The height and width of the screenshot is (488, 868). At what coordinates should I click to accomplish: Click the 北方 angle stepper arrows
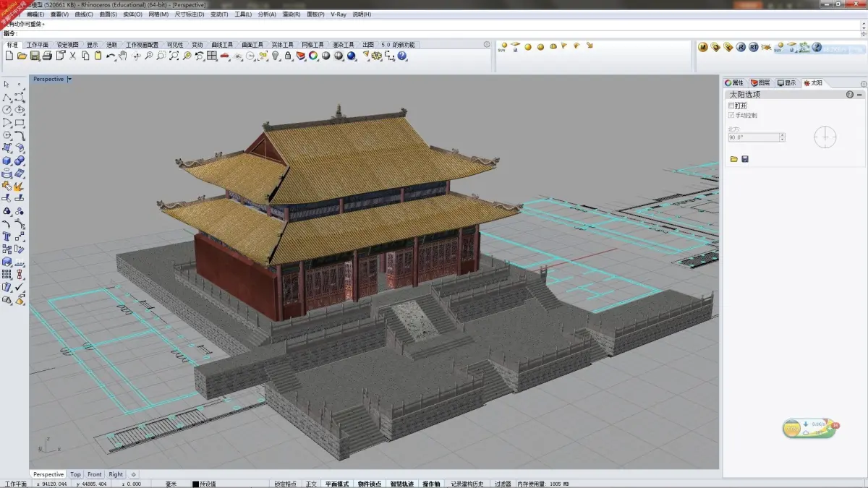point(782,137)
